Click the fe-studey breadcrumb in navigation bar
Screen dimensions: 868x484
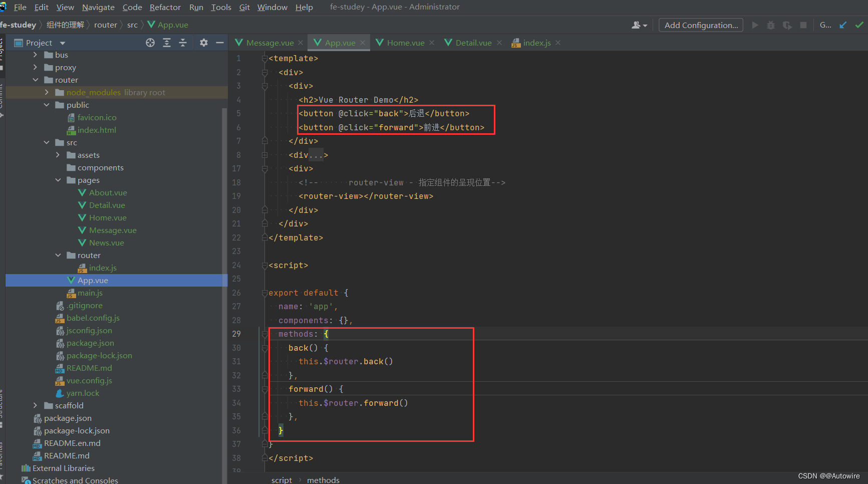[x=18, y=25]
